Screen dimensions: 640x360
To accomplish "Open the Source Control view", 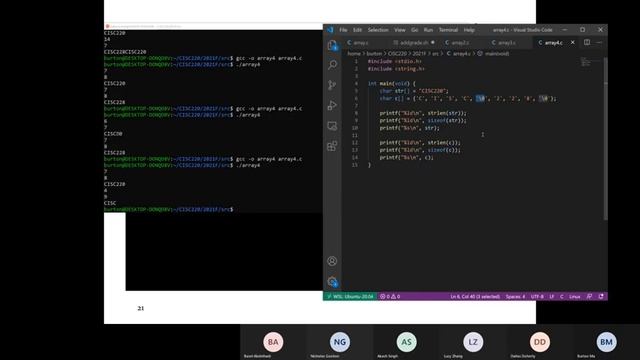I will 332,85.
